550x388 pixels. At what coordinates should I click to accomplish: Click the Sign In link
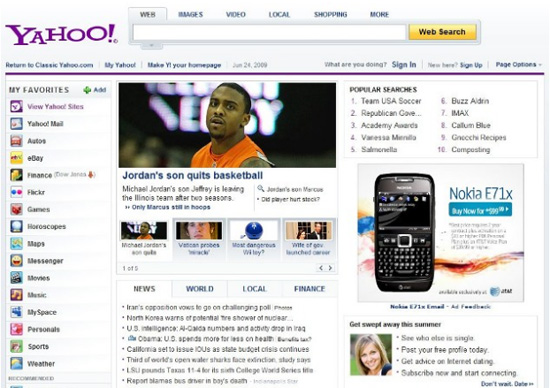point(404,65)
